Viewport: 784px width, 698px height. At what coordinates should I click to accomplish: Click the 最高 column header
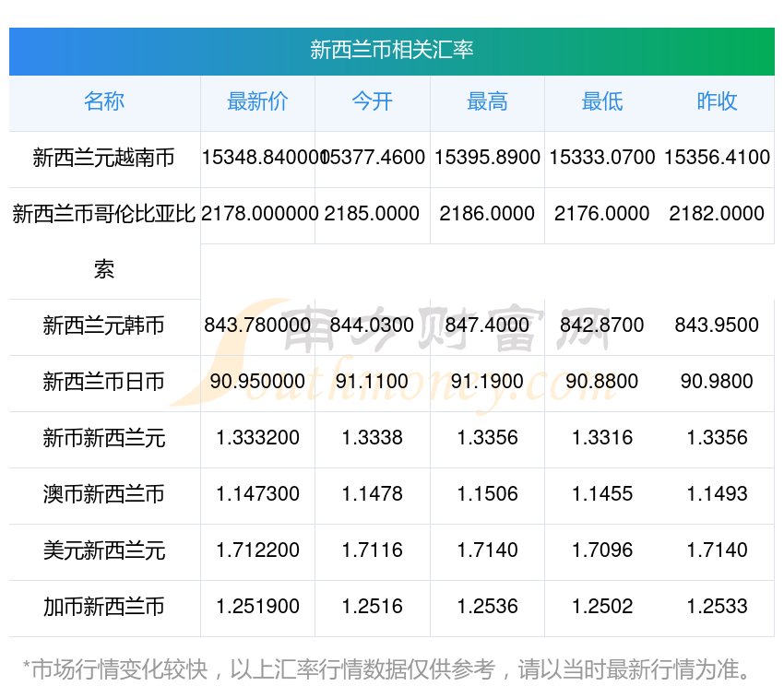click(487, 102)
